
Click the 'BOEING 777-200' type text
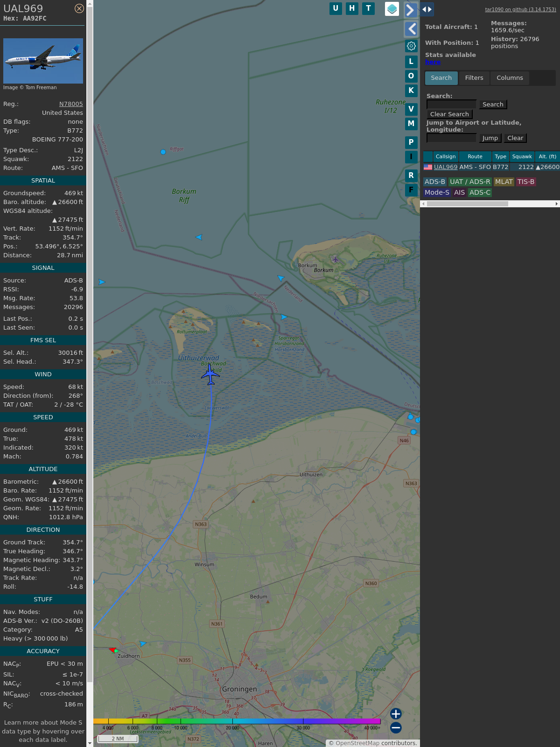click(57, 140)
